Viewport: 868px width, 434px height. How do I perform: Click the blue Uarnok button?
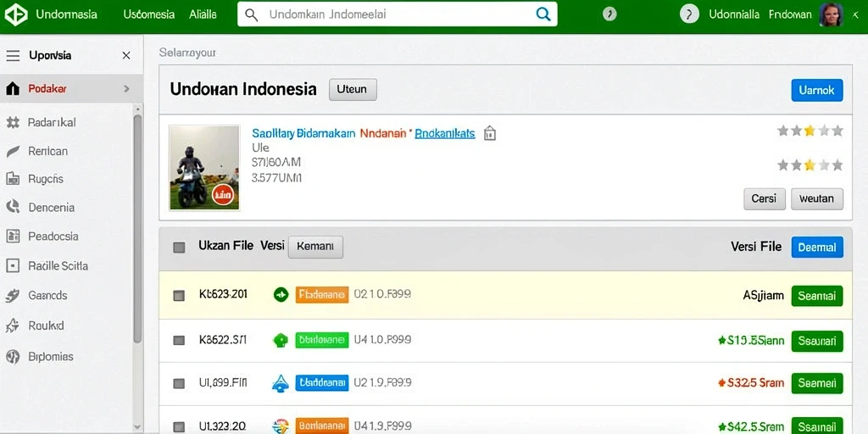click(x=817, y=90)
